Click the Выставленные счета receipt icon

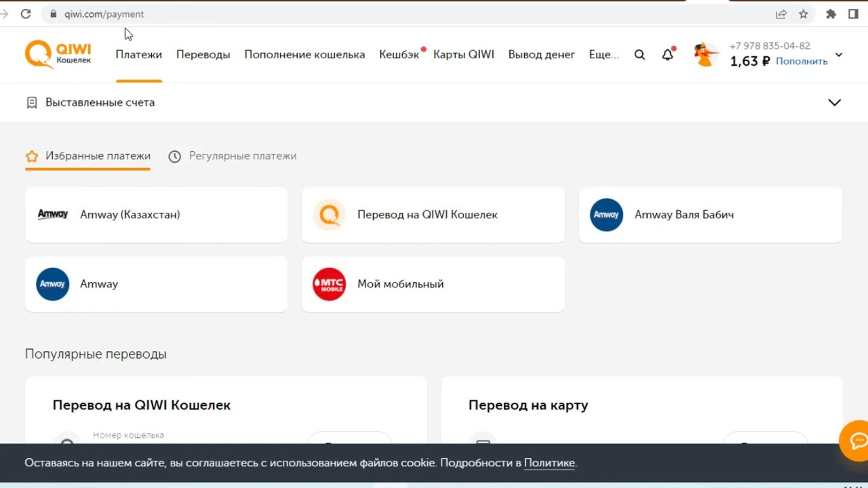tap(31, 102)
